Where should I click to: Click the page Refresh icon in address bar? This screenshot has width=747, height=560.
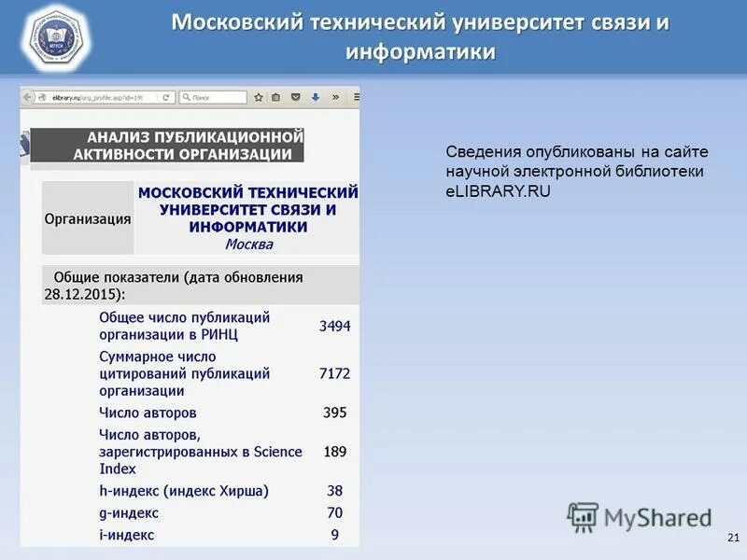coord(166,95)
